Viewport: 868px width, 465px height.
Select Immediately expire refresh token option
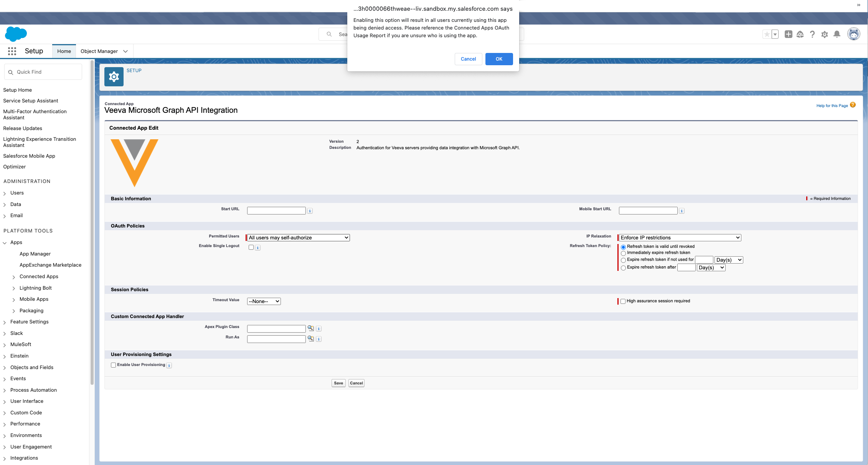(x=623, y=253)
